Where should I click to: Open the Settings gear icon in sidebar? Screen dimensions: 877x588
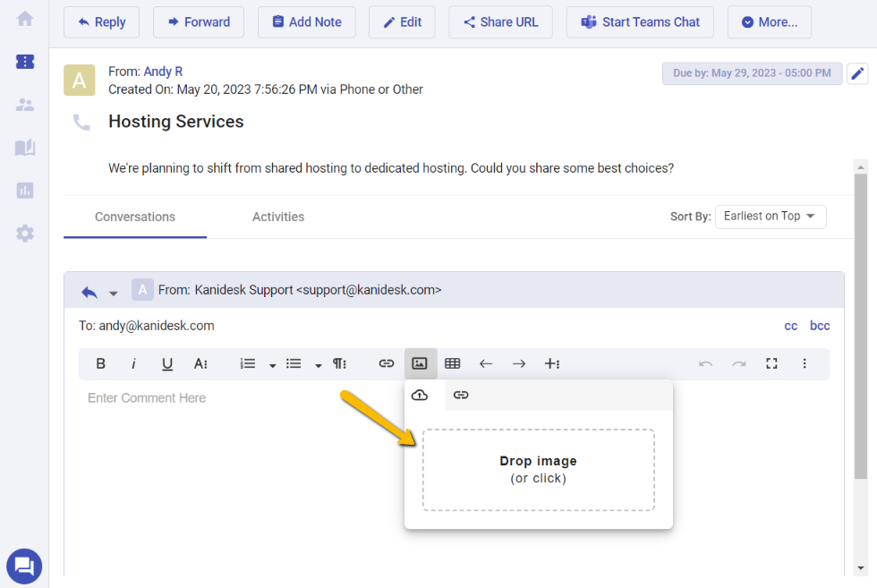(x=25, y=234)
